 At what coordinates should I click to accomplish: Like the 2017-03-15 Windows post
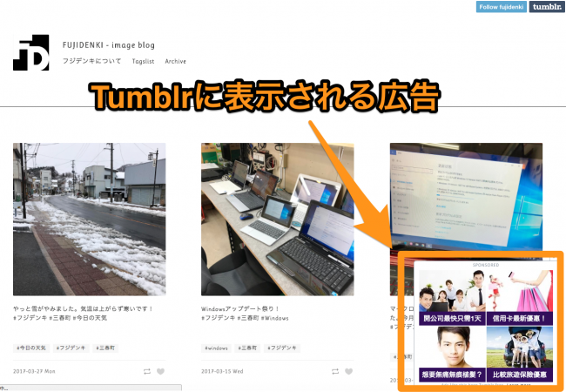point(348,371)
